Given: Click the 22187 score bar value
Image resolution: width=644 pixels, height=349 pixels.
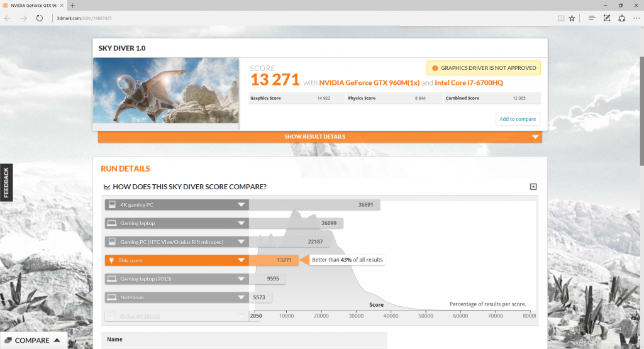Looking at the screenshot, I should point(315,242).
